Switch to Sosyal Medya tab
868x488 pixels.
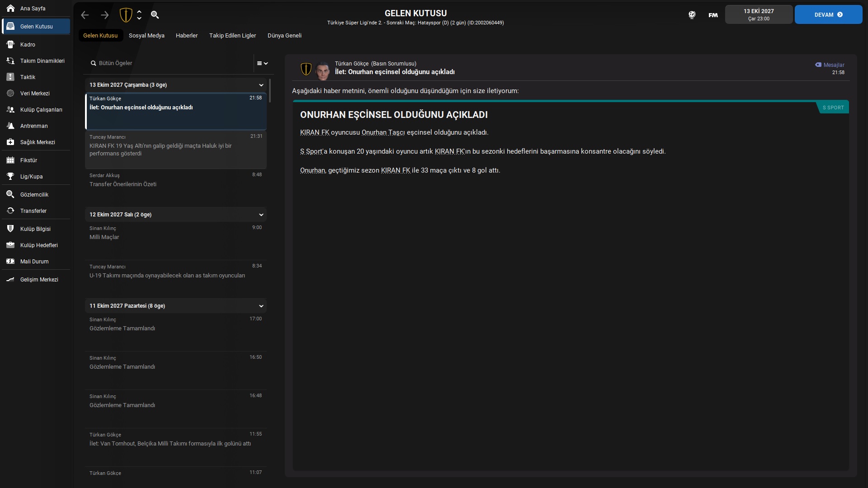(146, 36)
